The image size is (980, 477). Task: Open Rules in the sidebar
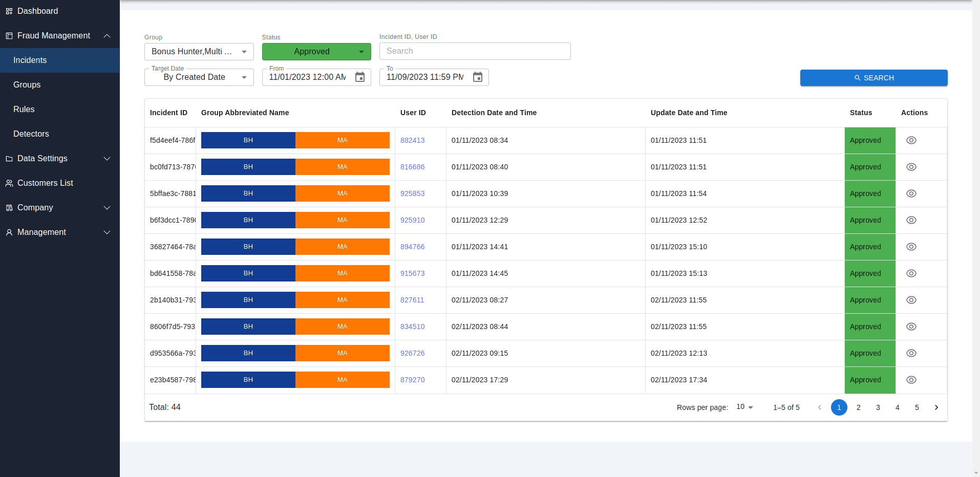click(x=60, y=110)
